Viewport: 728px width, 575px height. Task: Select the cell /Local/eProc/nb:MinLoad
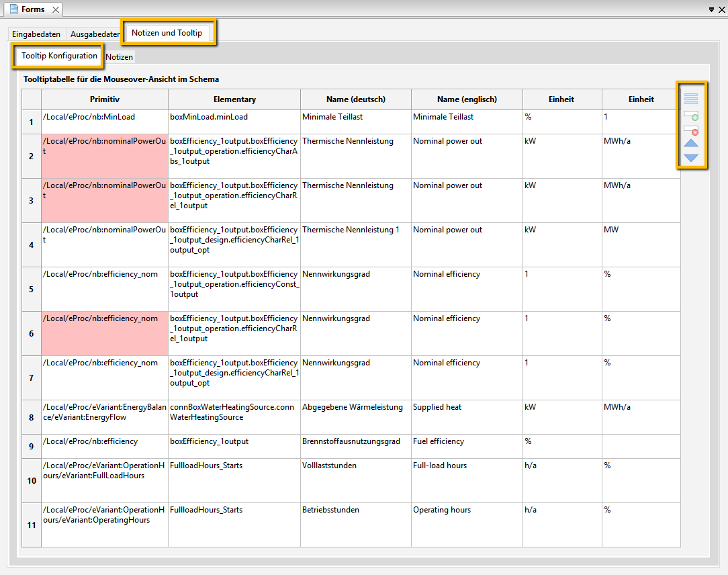tap(105, 122)
